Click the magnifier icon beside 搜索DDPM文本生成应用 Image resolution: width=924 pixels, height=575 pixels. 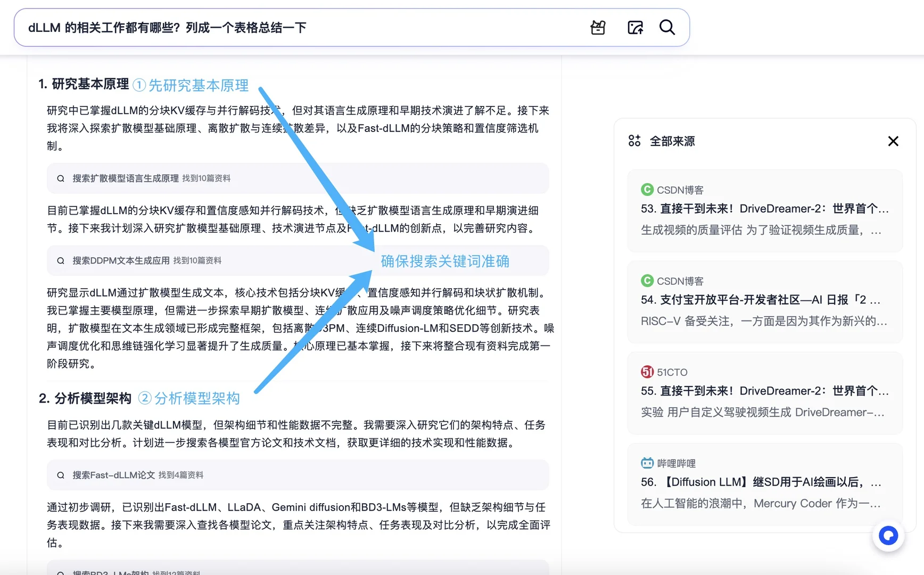coord(61,260)
